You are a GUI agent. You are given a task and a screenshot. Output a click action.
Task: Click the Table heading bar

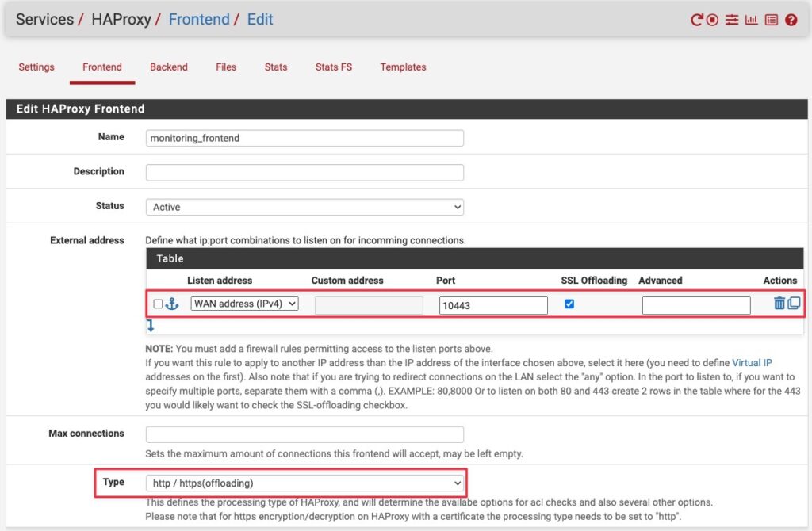click(x=474, y=258)
